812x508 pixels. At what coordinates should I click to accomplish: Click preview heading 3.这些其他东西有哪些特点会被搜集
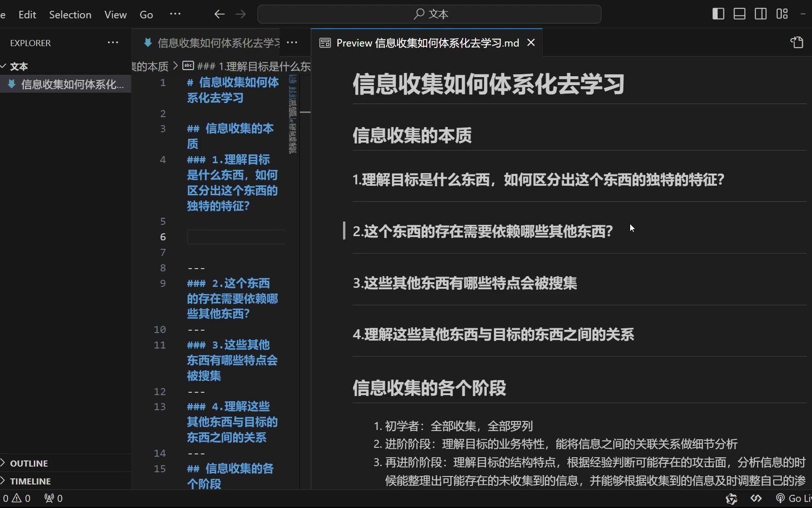[465, 283]
